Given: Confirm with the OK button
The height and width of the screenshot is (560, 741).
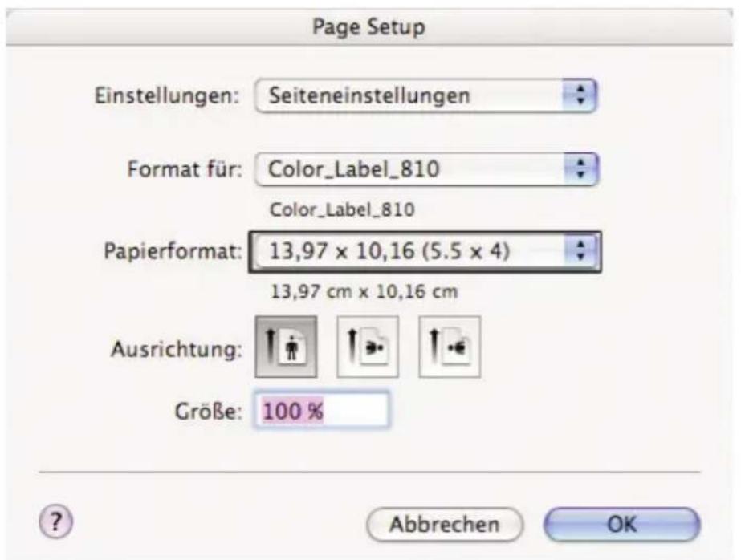Looking at the screenshot, I should click(x=621, y=525).
